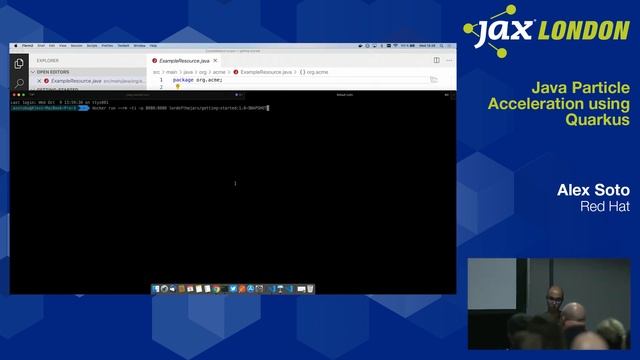This screenshot has height=360, width=640.
Task: Open the App Store from the dock
Action: [250, 289]
